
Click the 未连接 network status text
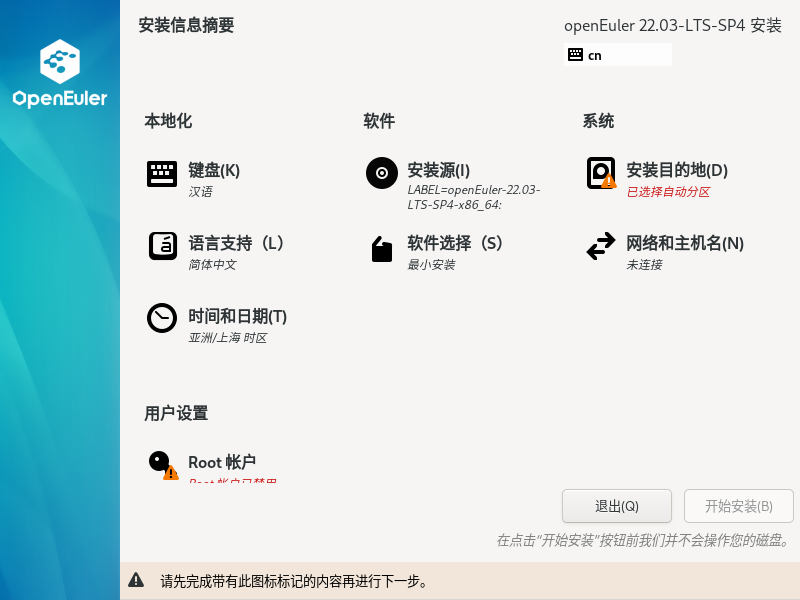(644, 265)
